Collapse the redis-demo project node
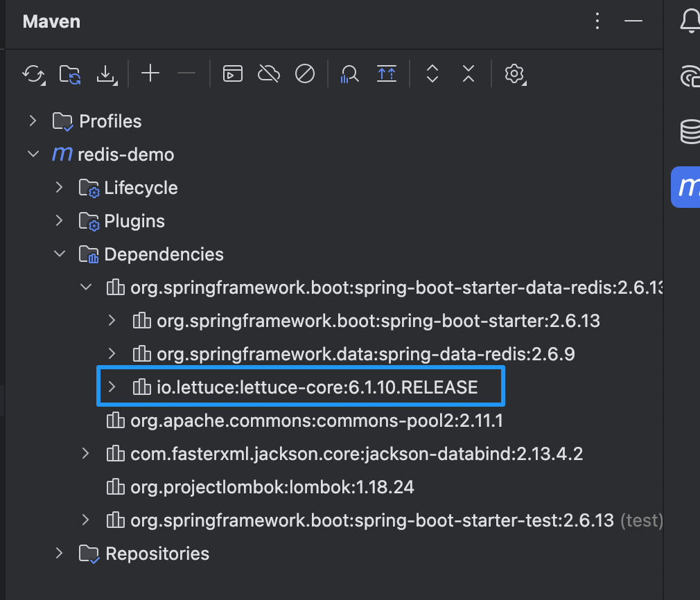 click(33, 155)
